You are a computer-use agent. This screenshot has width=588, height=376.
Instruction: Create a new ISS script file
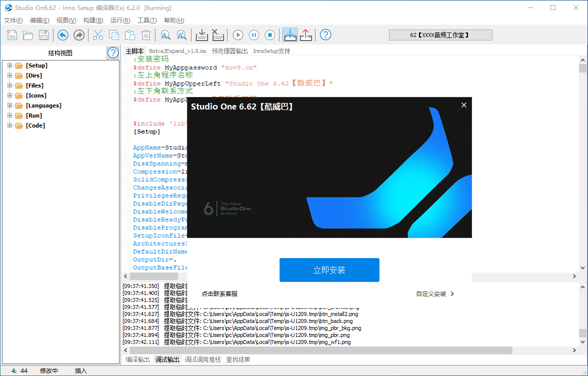pos(12,35)
